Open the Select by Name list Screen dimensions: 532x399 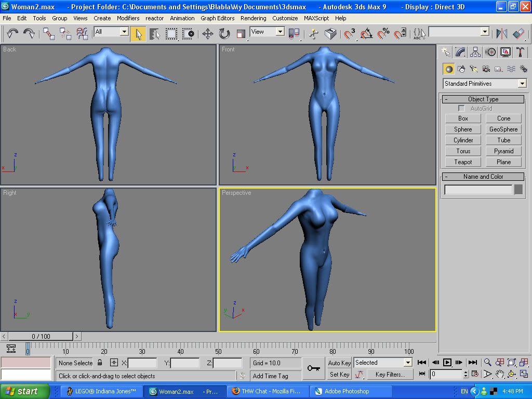tap(155, 34)
